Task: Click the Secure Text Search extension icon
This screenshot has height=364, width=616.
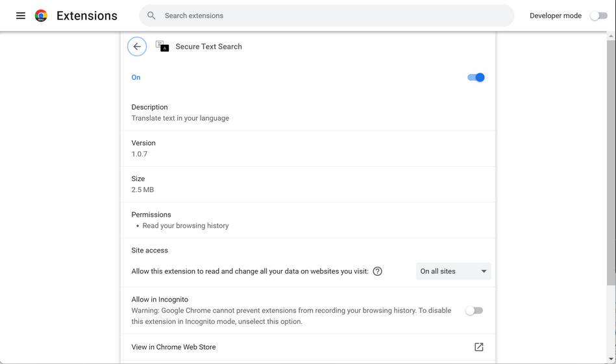Action: [162, 46]
